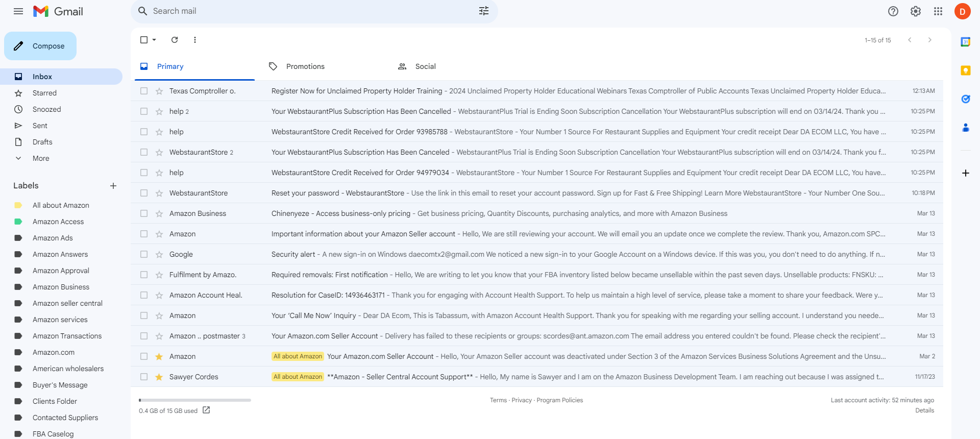The height and width of the screenshot is (439, 980).
Task: Star the Fulfilment by Amazon email
Action: 159,275
